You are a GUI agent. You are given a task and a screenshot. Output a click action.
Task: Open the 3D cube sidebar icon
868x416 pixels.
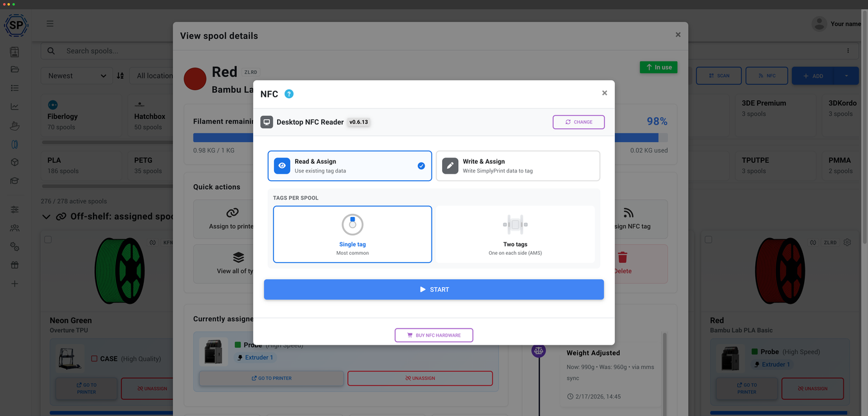(15, 162)
